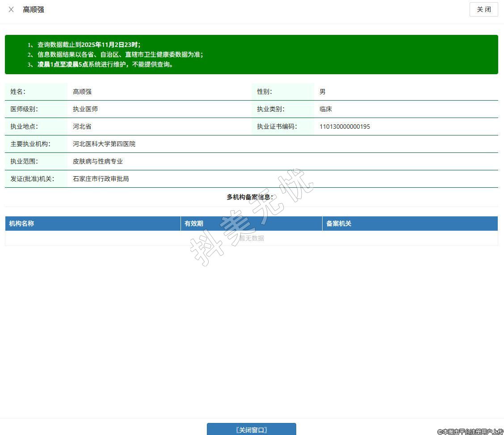Click the blue 〖关闭窗口〗 button
Screen dimensions: 504x435
pyautogui.click(x=251, y=430)
